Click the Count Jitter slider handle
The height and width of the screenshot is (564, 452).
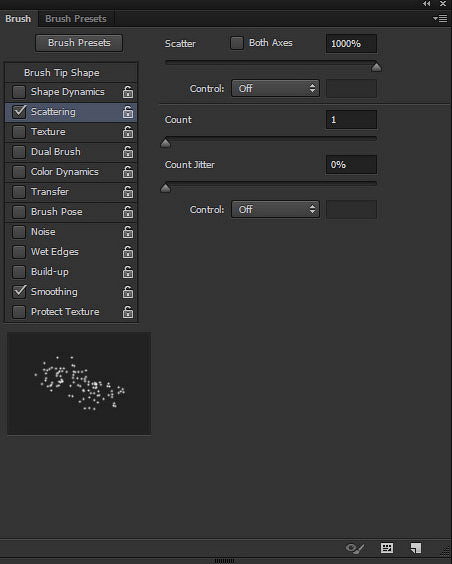tap(165, 188)
